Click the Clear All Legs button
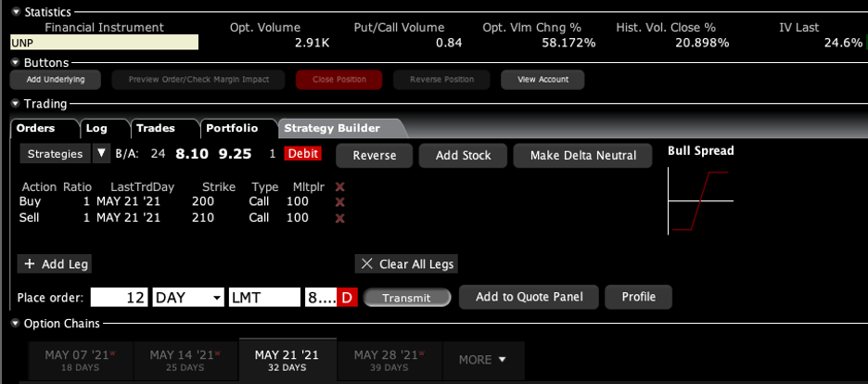 tap(406, 264)
